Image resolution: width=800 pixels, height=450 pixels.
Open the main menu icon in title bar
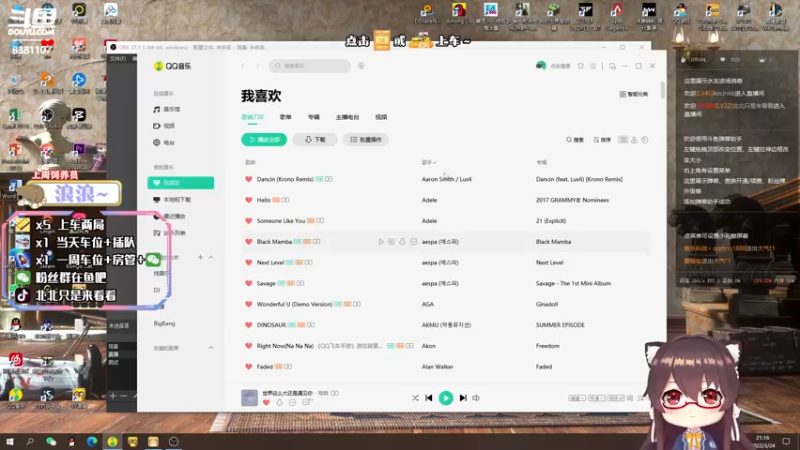(x=593, y=66)
